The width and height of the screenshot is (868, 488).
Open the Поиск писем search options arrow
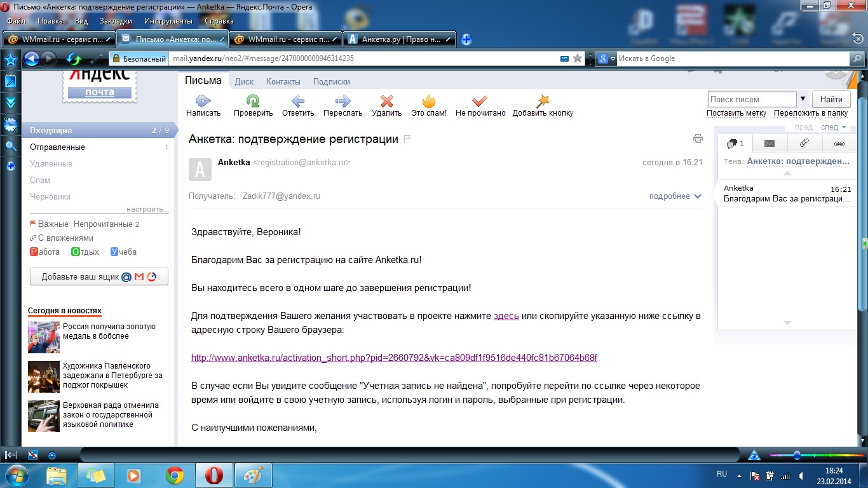[803, 99]
